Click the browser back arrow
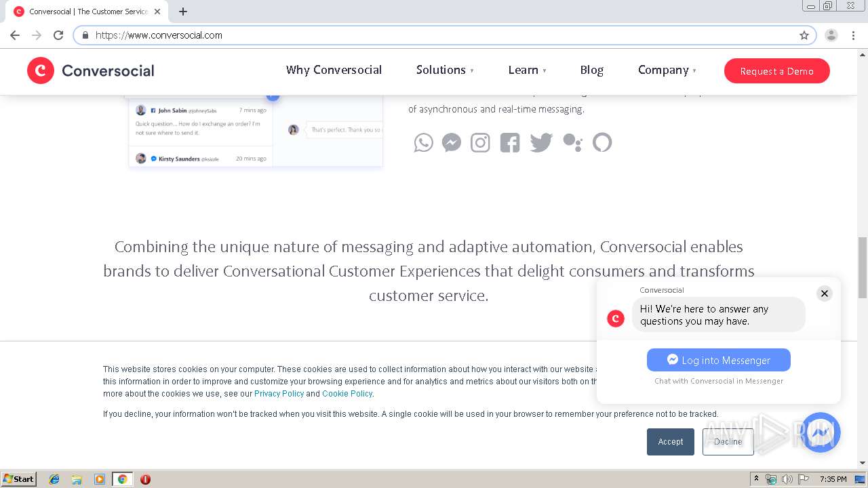The image size is (868, 488). [x=15, y=35]
